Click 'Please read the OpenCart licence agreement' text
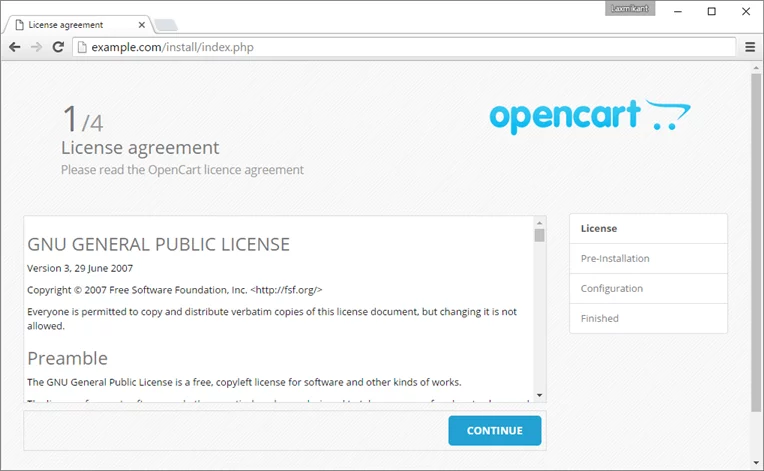 click(x=182, y=170)
